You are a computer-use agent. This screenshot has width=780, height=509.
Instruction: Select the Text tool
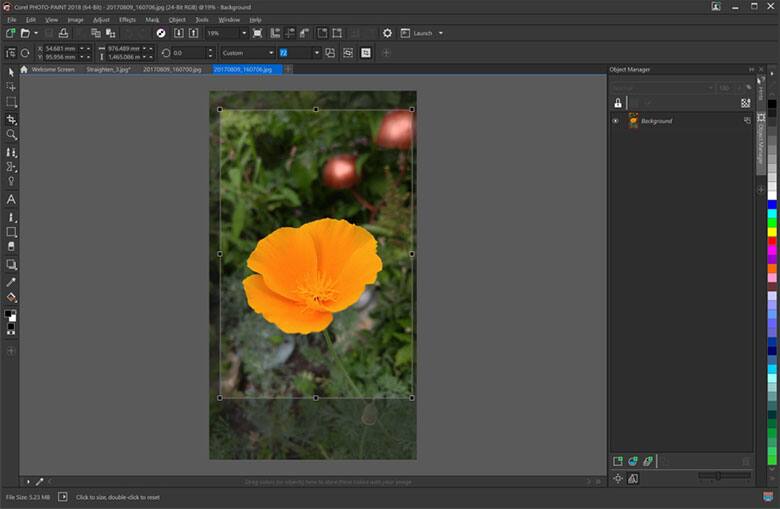11,200
